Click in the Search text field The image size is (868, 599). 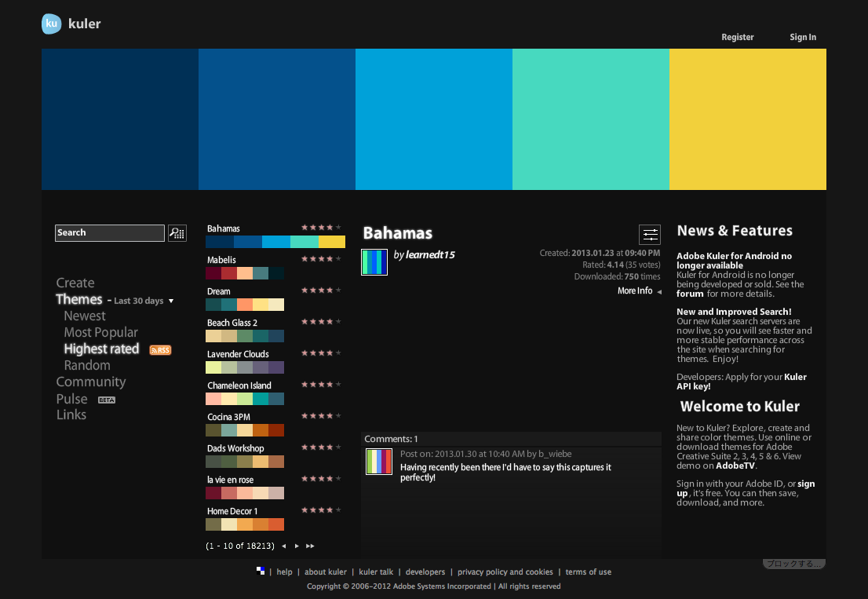point(110,233)
